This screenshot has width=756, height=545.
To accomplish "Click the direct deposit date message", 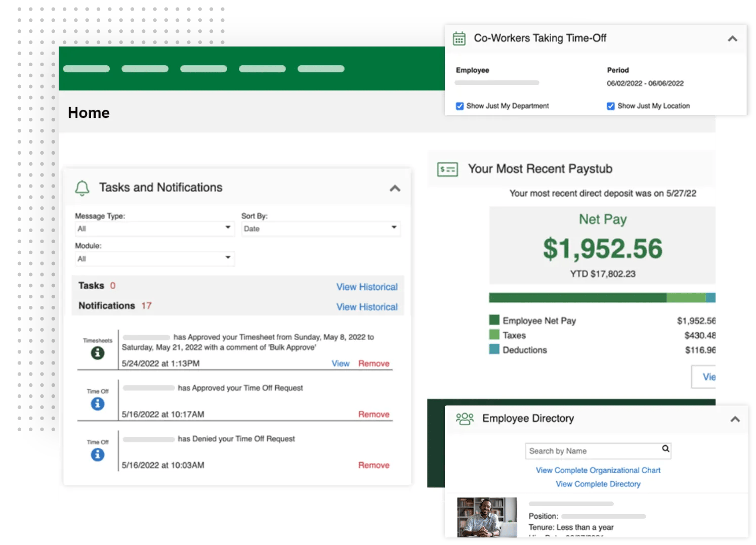I will coord(603,194).
